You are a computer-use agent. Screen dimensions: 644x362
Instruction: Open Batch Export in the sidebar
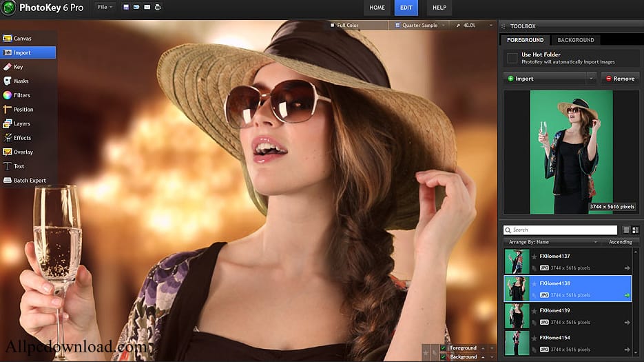coord(28,180)
